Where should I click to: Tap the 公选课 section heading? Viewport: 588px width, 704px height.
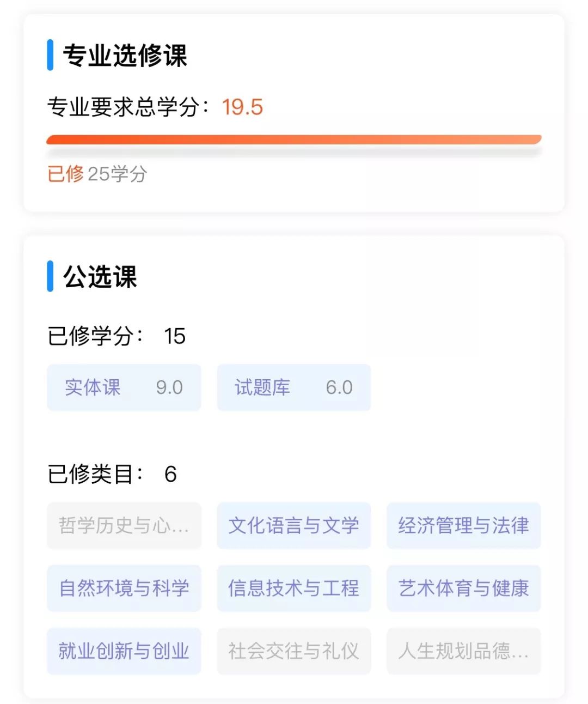(x=100, y=277)
